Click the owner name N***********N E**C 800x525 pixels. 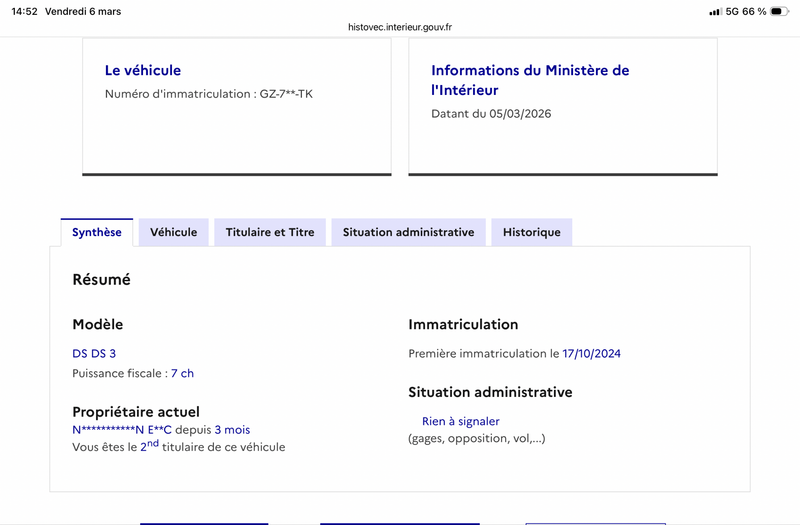pos(122,430)
